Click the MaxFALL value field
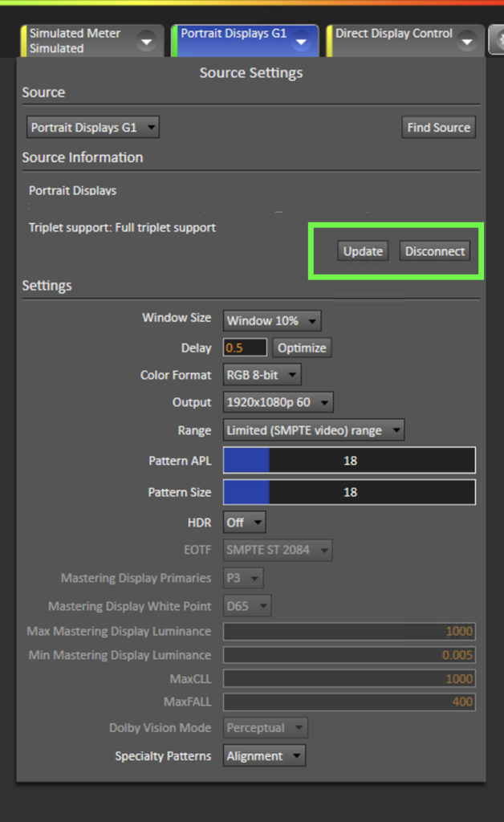 (349, 702)
